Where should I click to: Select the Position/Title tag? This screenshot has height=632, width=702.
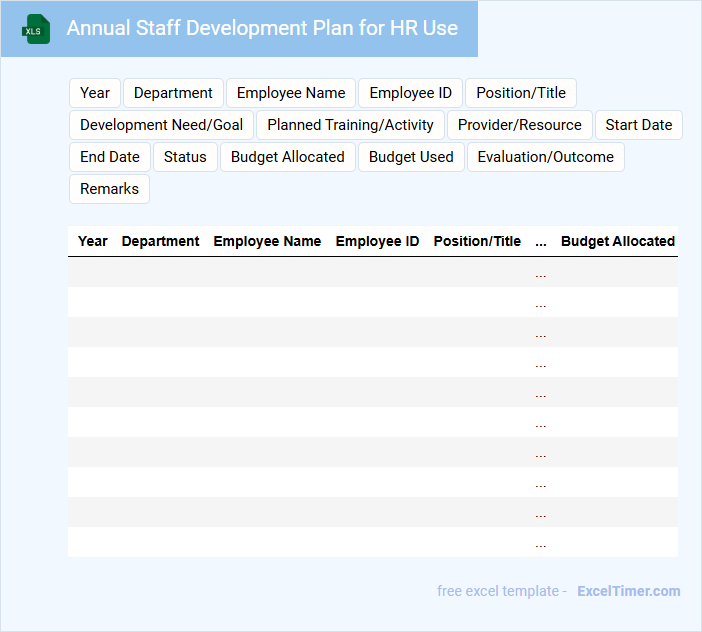520,93
